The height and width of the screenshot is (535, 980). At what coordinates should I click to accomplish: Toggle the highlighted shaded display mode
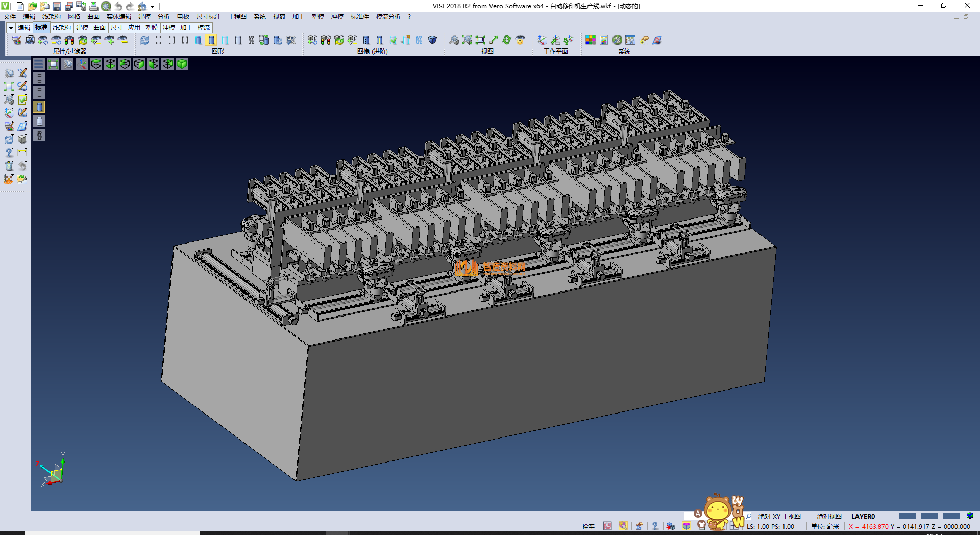pos(211,40)
